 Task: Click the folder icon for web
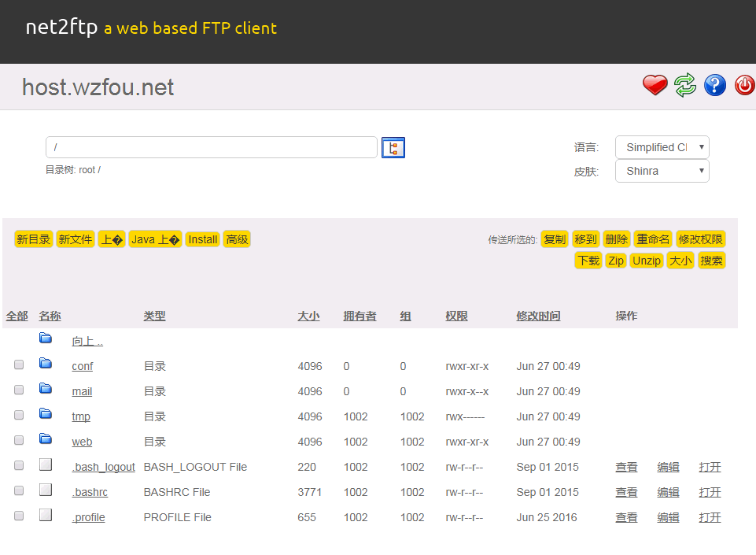tap(46, 438)
